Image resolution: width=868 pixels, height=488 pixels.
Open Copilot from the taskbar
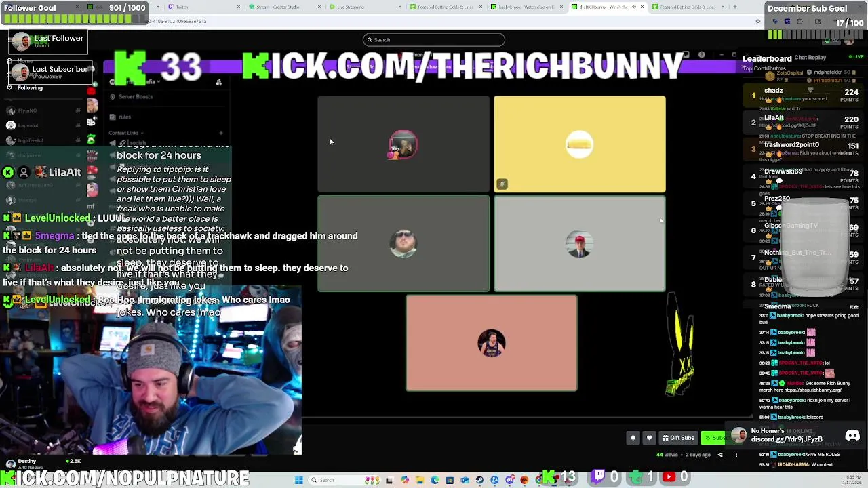click(405, 480)
